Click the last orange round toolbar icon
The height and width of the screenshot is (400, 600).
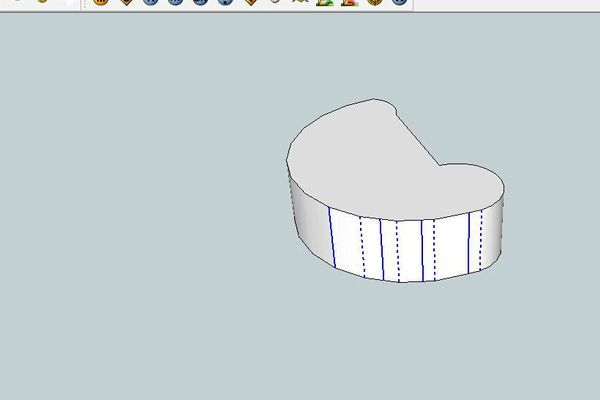[375, 3]
